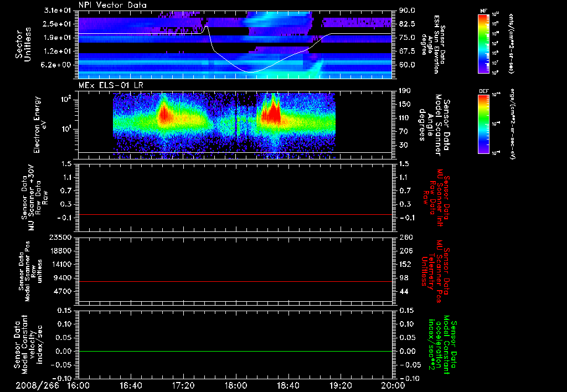Image resolution: width=567 pixels, height=392 pixels.
Task: Click the NF flux color bar
Action: coord(483,43)
